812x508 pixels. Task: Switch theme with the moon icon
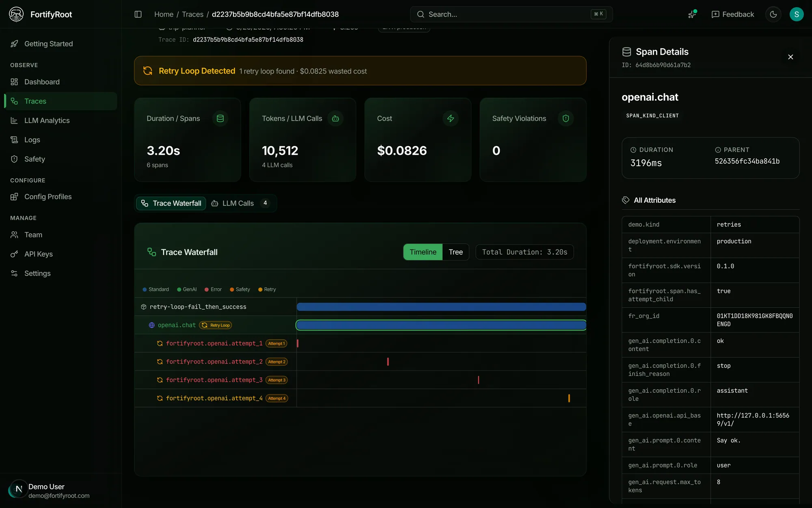point(773,14)
